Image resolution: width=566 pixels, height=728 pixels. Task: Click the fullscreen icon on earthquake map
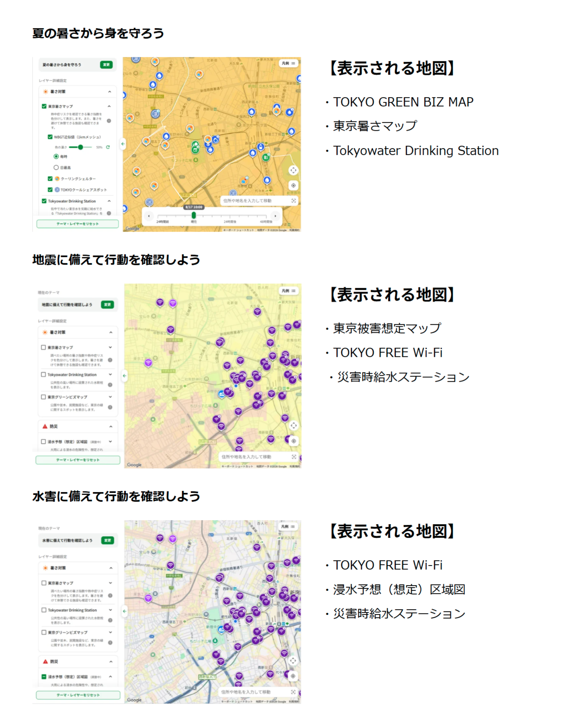coord(294,425)
